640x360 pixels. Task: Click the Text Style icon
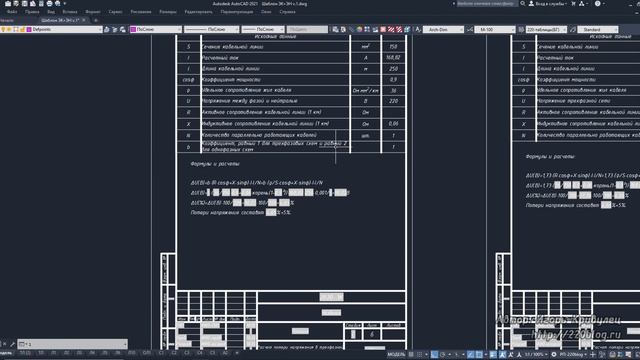[x=418, y=29]
